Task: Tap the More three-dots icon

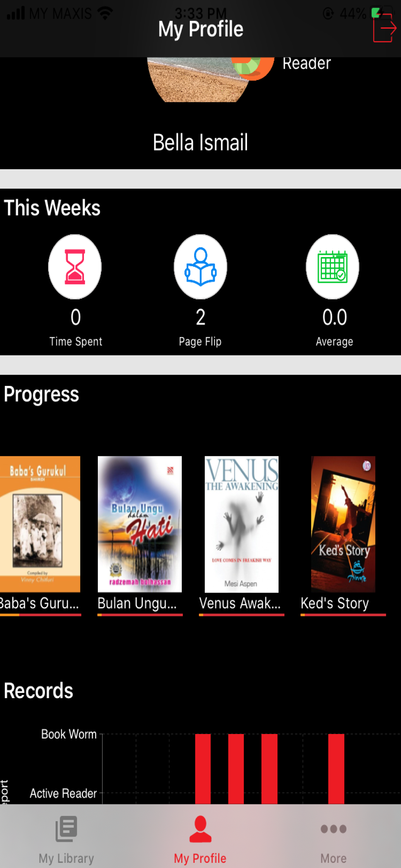Action: [333, 829]
